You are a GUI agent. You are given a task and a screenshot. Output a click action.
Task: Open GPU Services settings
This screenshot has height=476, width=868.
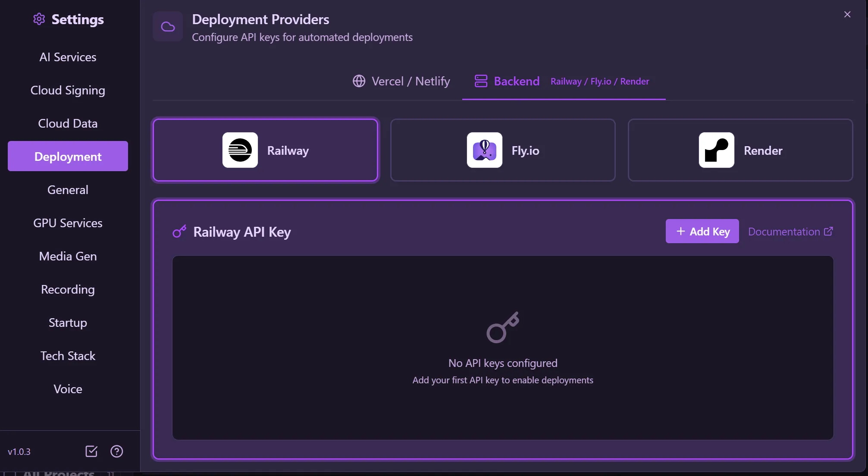tap(68, 223)
